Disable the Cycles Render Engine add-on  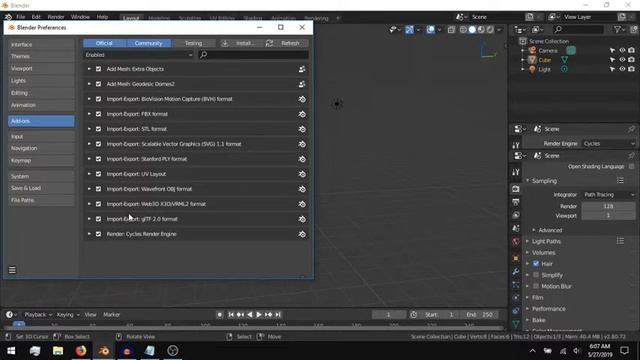click(98, 234)
